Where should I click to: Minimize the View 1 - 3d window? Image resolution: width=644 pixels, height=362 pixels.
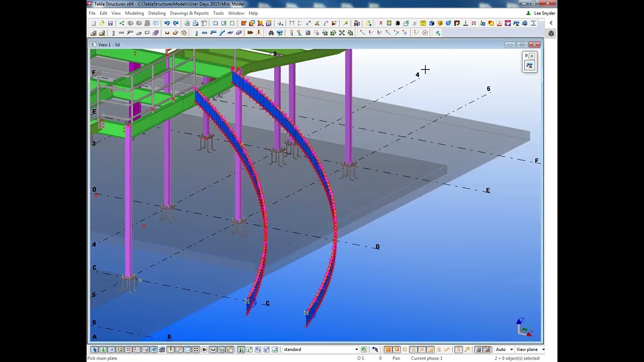coord(511,45)
